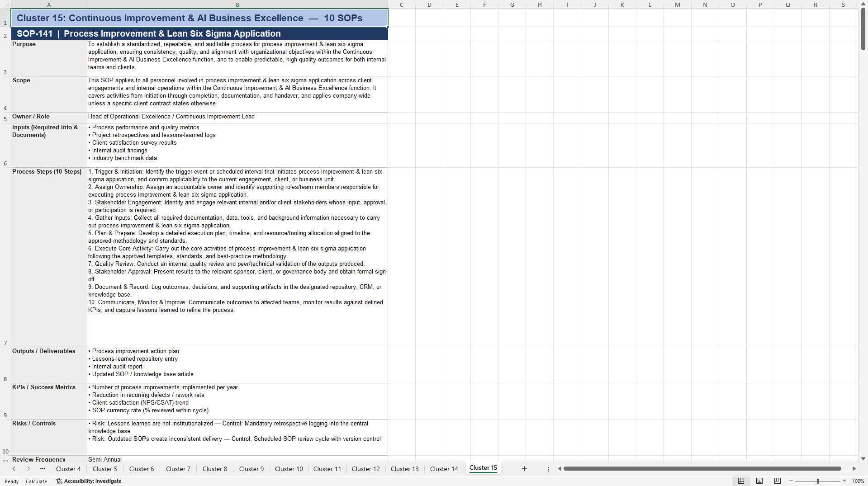The image size is (868, 486).
Task: Open hidden sheets ellipsis list
Action: click(x=43, y=469)
